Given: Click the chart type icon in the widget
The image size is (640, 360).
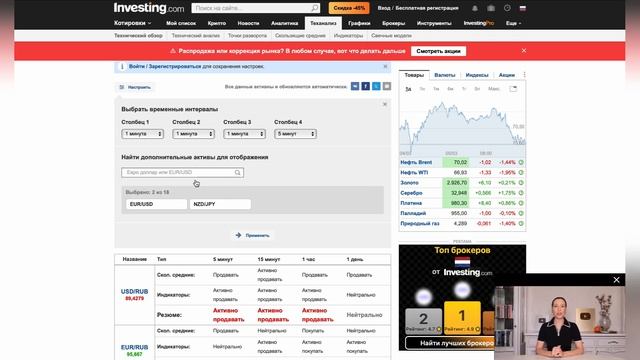Looking at the screenshot, I should (513, 89).
